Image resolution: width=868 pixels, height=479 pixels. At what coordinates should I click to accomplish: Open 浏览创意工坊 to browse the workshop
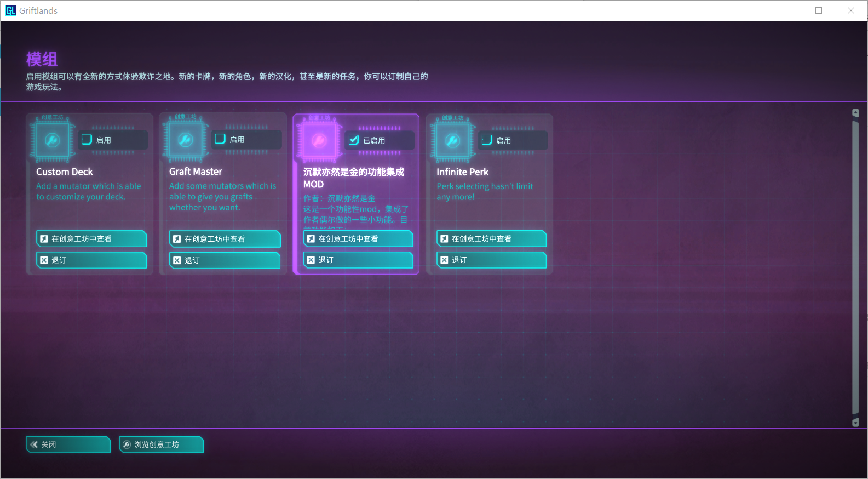161,444
